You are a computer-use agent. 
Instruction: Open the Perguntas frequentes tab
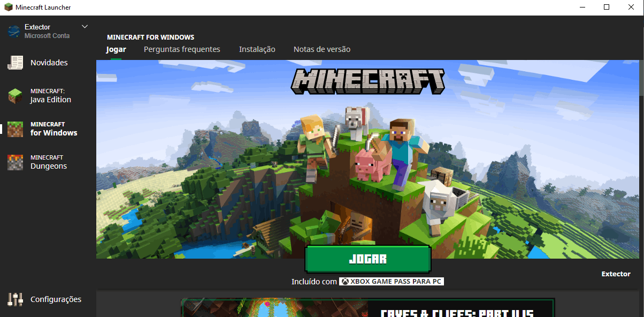[x=182, y=49]
